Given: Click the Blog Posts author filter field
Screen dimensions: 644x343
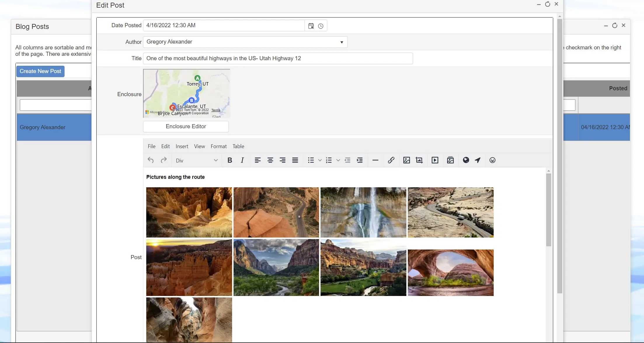Looking at the screenshot, I should pos(55,105).
